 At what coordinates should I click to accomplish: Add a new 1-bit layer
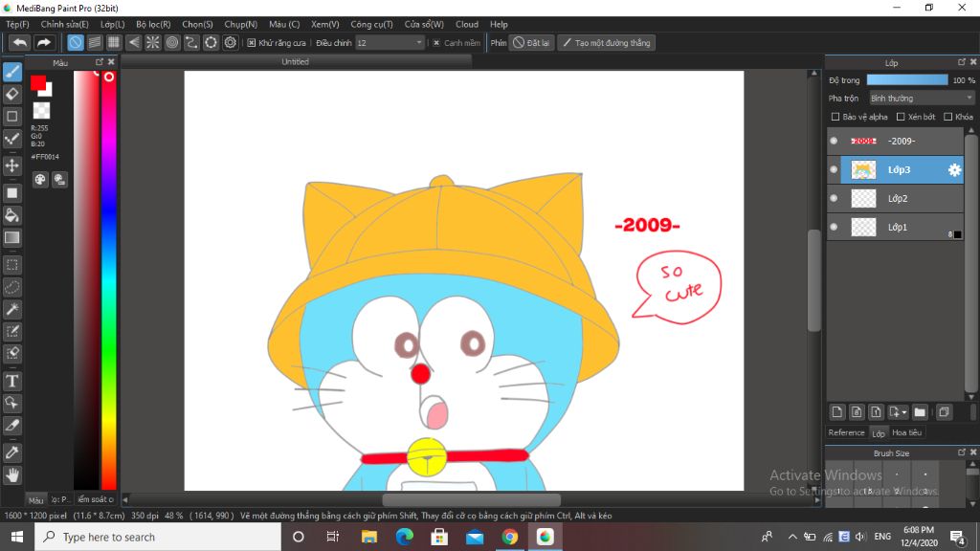click(876, 412)
